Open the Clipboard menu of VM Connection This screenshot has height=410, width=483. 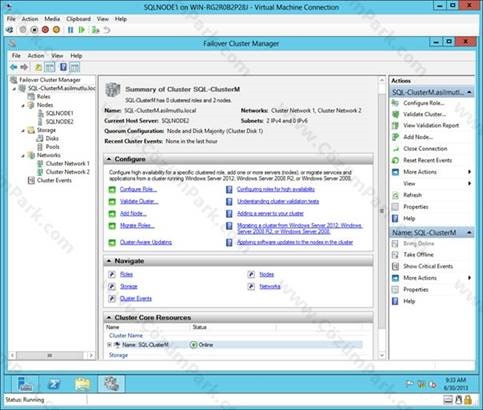[x=78, y=19]
